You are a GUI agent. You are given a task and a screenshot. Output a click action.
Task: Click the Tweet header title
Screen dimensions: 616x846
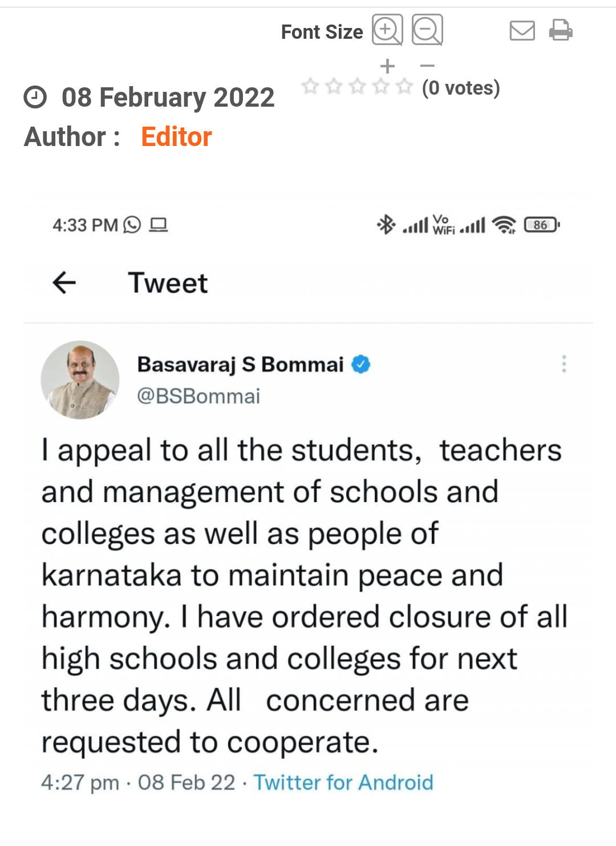click(168, 283)
